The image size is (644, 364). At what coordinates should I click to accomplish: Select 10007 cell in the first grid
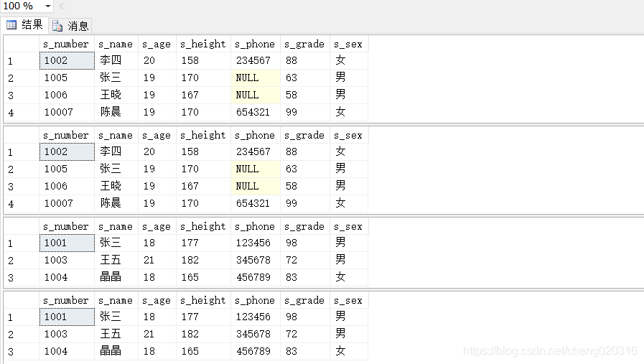point(67,113)
